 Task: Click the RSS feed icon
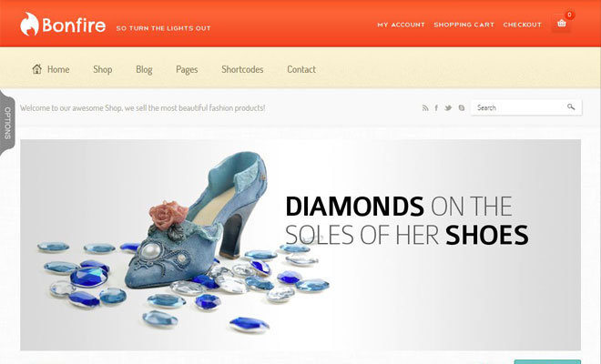[425, 108]
